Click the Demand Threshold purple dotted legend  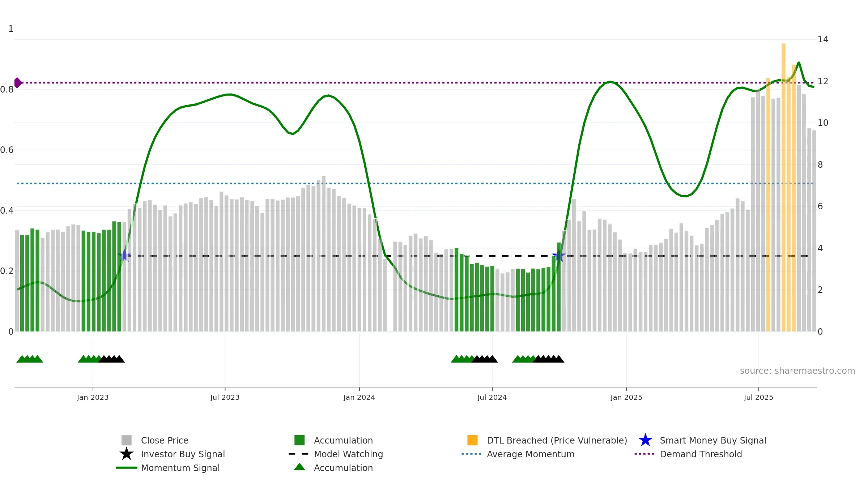[x=644, y=454]
